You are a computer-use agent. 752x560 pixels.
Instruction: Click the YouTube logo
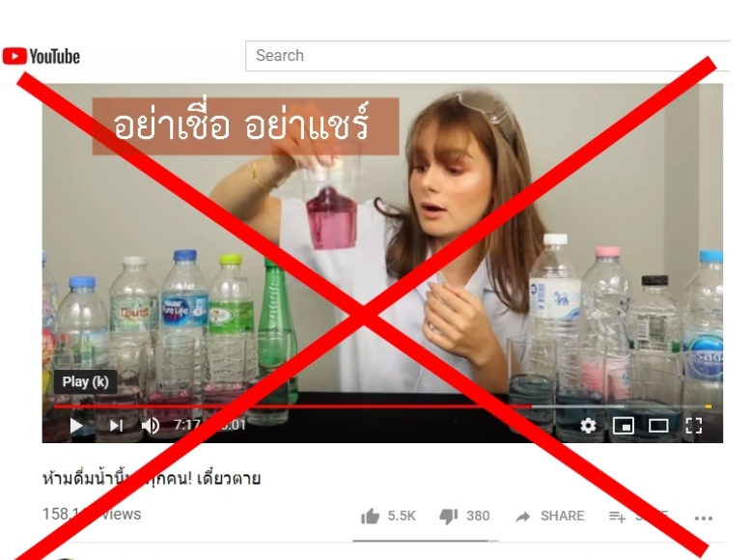(x=42, y=56)
